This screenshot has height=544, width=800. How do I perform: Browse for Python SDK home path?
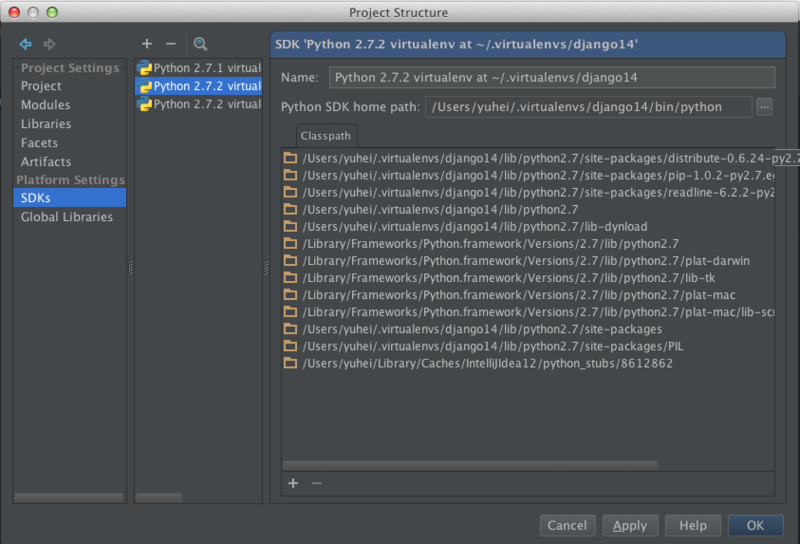(x=764, y=107)
